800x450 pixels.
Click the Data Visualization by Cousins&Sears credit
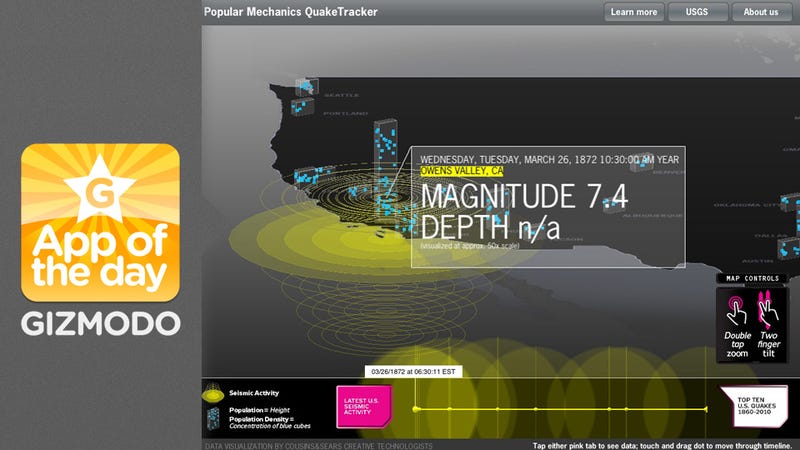tap(319, 446)
